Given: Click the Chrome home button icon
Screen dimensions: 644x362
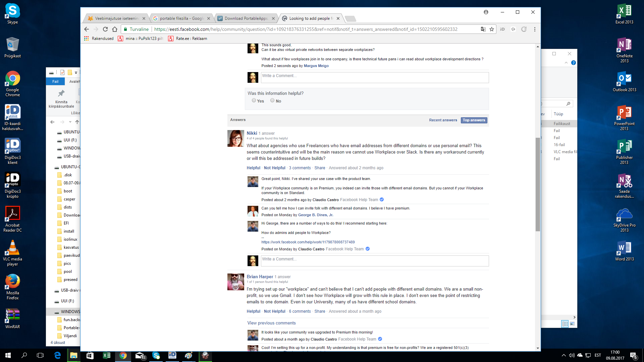Looking at the screenshot, I should tap(115, 29).
